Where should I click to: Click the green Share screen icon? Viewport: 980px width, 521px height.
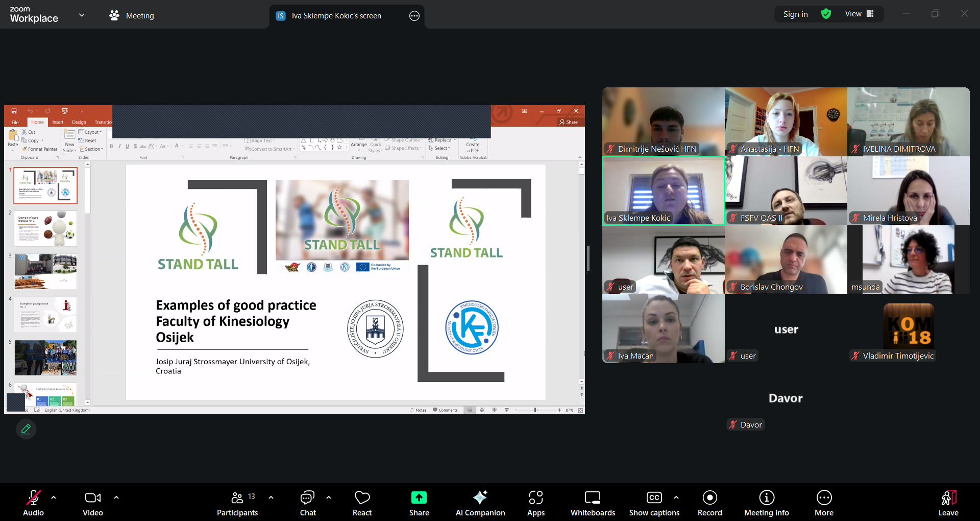419,498
